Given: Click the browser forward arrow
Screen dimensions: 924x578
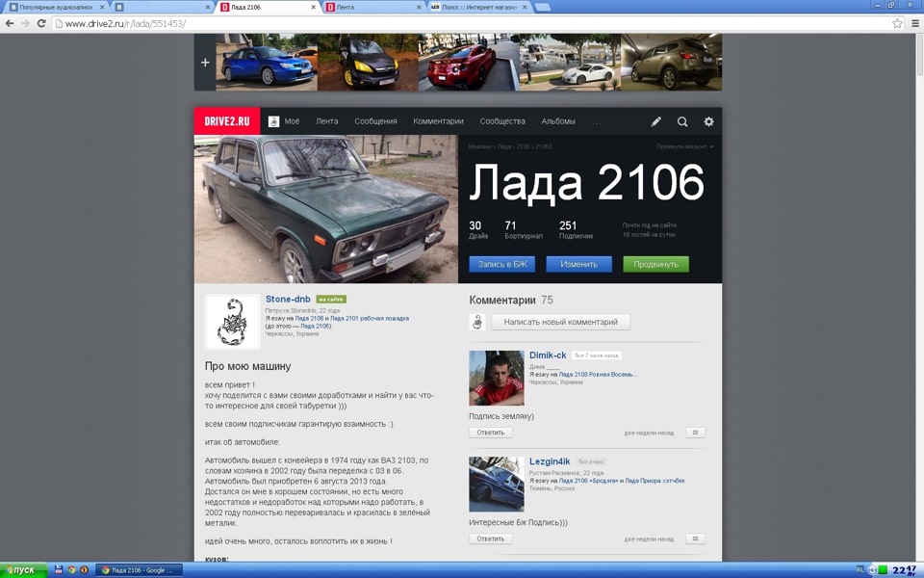Looking at the screenshot, I should click(x=25, y=23).
